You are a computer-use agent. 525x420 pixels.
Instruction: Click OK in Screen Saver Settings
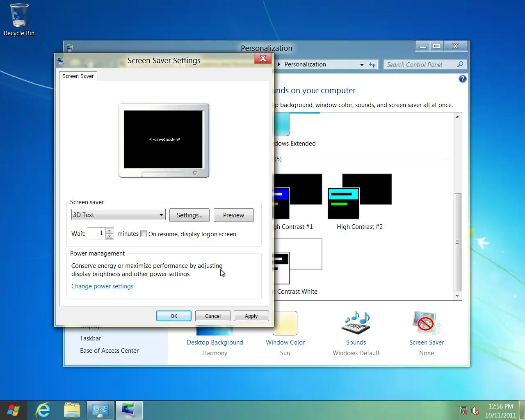click(x=174, y=316)
